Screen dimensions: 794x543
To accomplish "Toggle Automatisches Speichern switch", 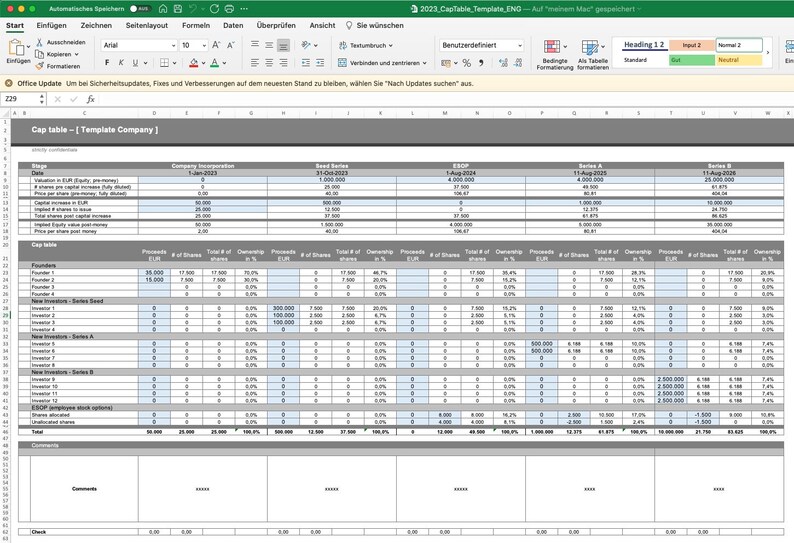I will tap(140, 9).
